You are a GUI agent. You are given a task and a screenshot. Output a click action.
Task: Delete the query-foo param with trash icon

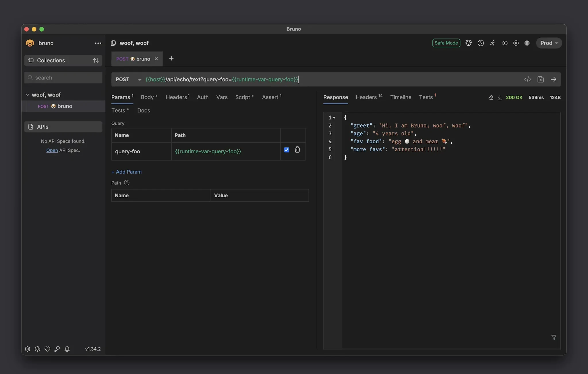click(297, 150)
